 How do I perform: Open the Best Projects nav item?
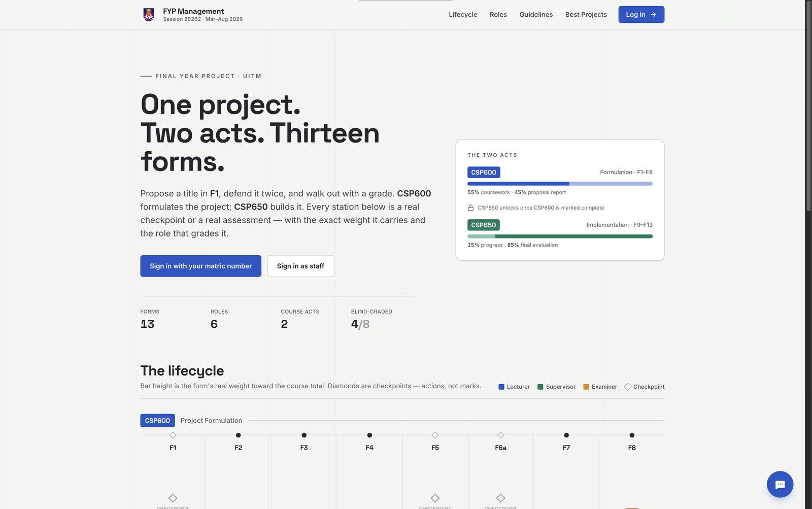586,15
